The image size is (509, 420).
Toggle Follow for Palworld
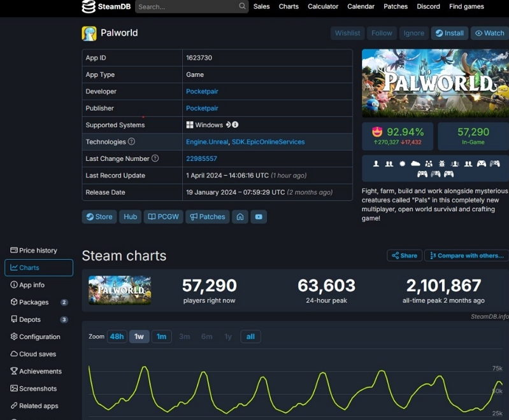[x=382, y=33]
